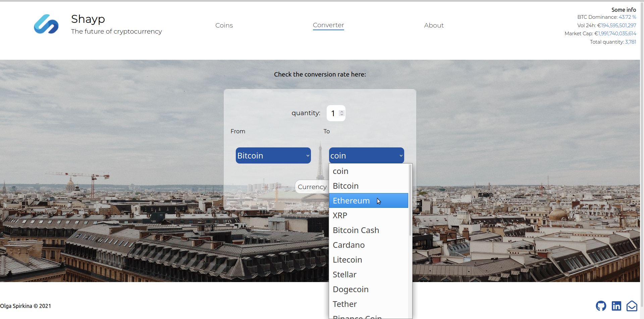Select Cardano as target coin
The width and height of the screenshot is (644, 319).
(x=348, y=245)
